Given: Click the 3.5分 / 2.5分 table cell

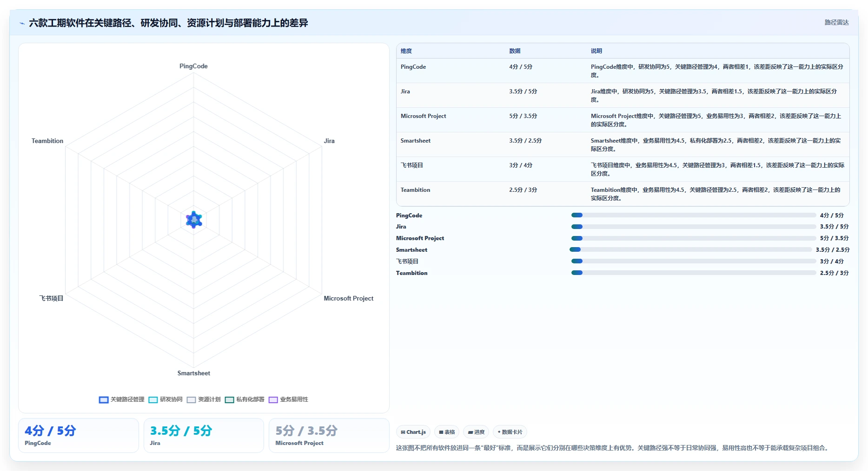Looking at the screenshot, I should coord(525,141).
